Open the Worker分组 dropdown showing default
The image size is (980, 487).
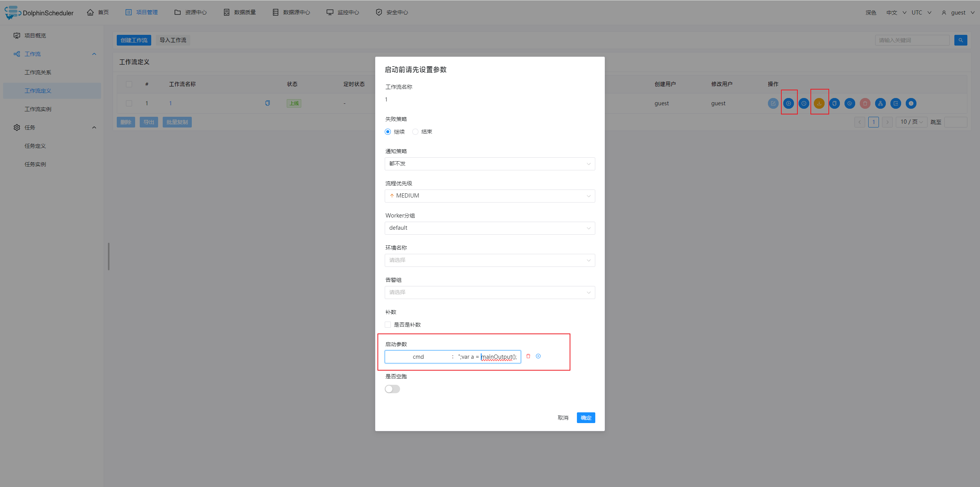490,228
